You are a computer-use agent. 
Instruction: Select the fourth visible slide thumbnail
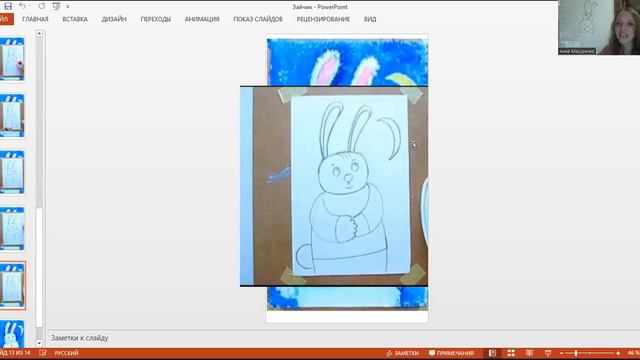tap(12, 229)
